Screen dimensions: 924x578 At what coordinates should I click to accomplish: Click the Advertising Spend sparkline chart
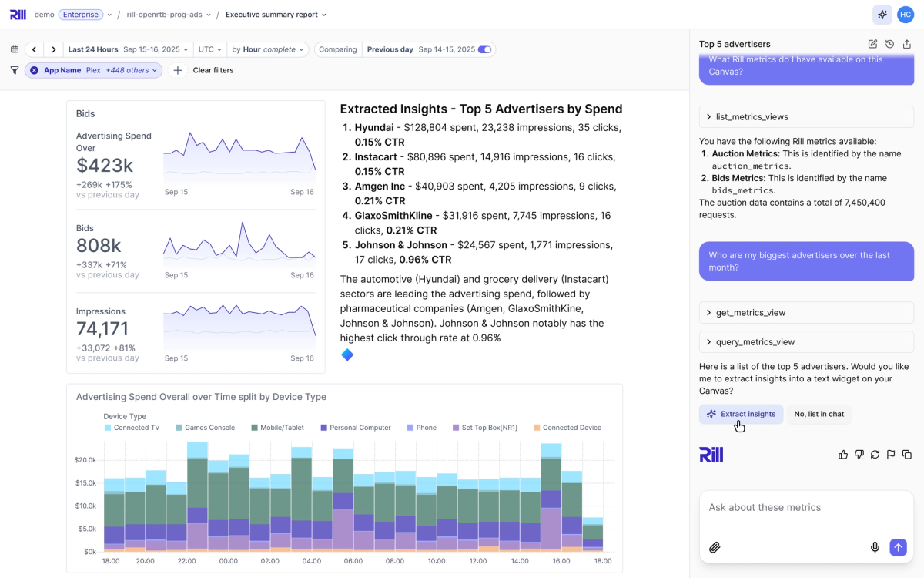point(239,158)
